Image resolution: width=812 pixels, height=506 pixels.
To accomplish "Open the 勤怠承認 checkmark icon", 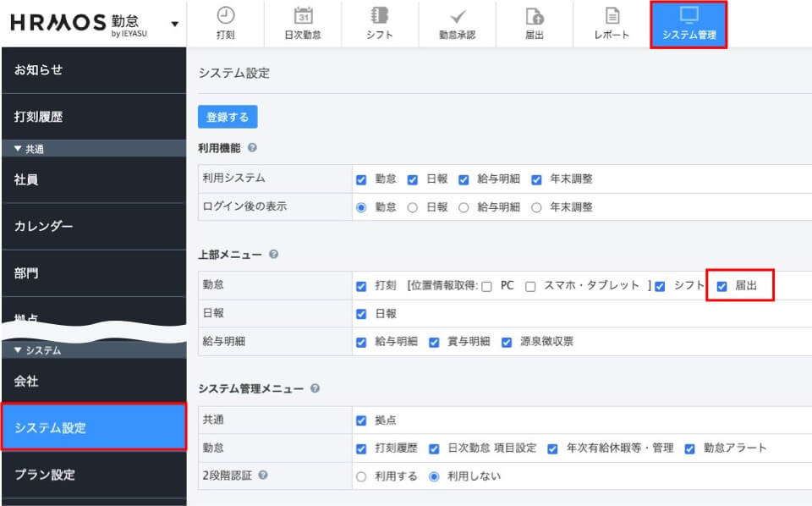I will (458, 16).
